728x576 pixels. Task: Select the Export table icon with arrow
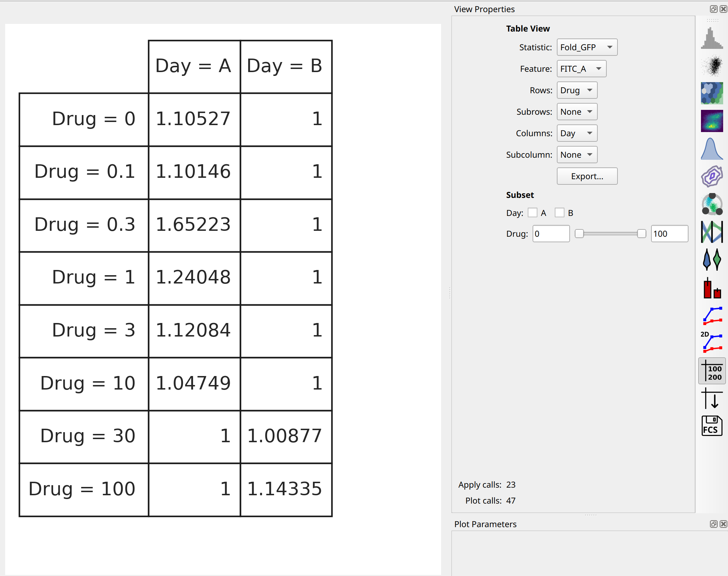(712, 398)
